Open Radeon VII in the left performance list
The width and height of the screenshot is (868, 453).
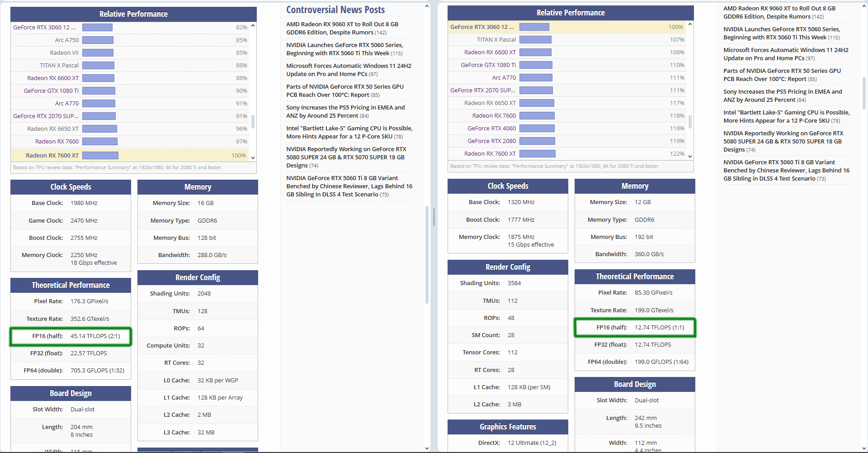(x=64, y=52)
